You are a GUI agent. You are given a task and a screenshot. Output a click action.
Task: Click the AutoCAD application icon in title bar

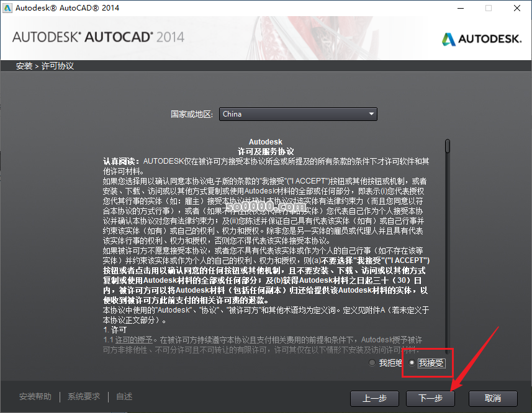9,8
